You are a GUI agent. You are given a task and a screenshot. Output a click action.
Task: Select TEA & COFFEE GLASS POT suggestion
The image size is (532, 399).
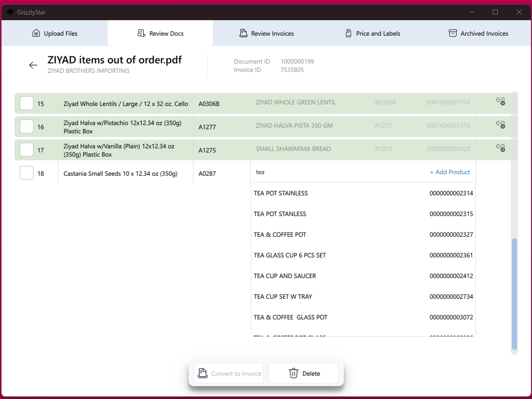tap(363, 317)
